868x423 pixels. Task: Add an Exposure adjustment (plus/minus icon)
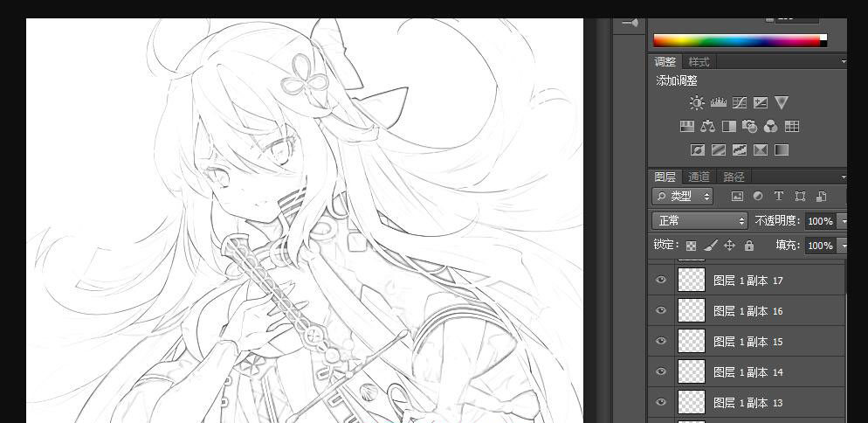[x=760, y=102]
